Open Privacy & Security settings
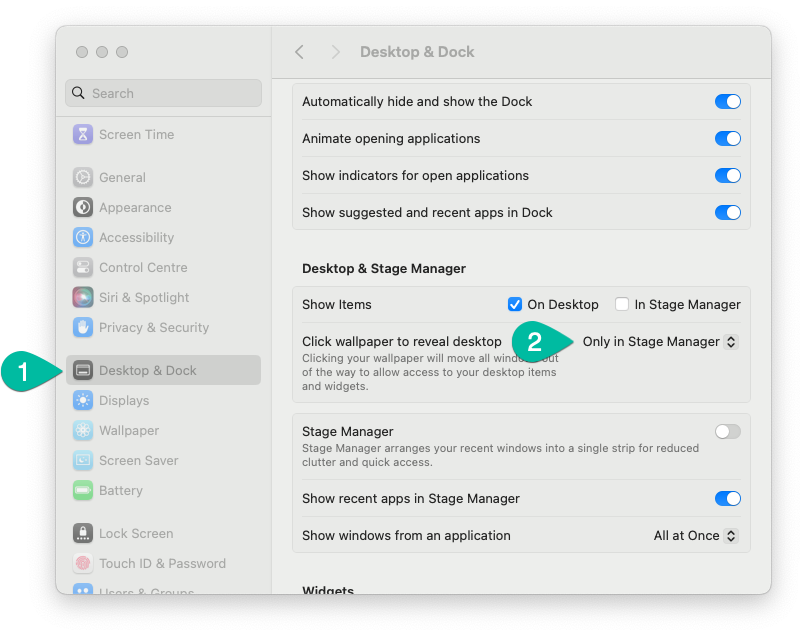 [164, 327]
